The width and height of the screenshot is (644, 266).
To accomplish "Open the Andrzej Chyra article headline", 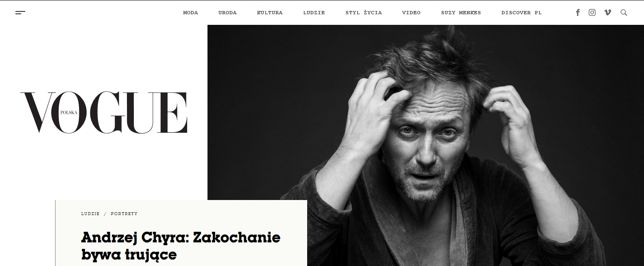I will pyautogui.click(x=181, y=246).
